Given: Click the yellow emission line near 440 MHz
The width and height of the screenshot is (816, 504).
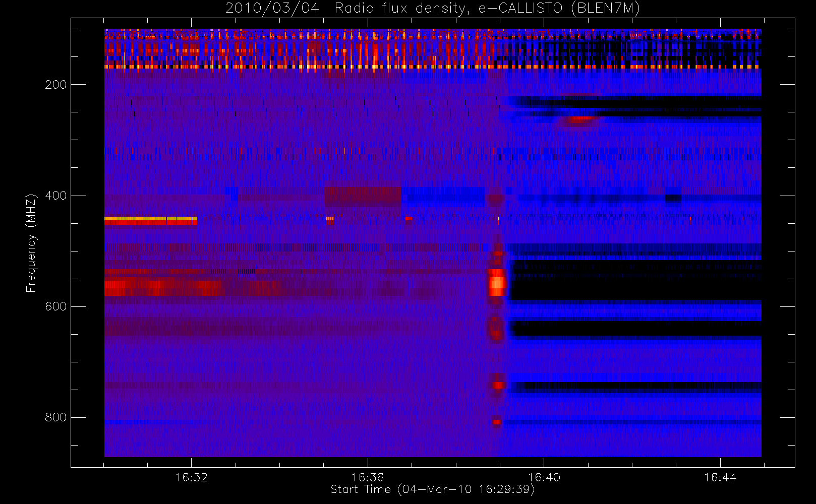Looking at the screenshot, I should 151,219.
